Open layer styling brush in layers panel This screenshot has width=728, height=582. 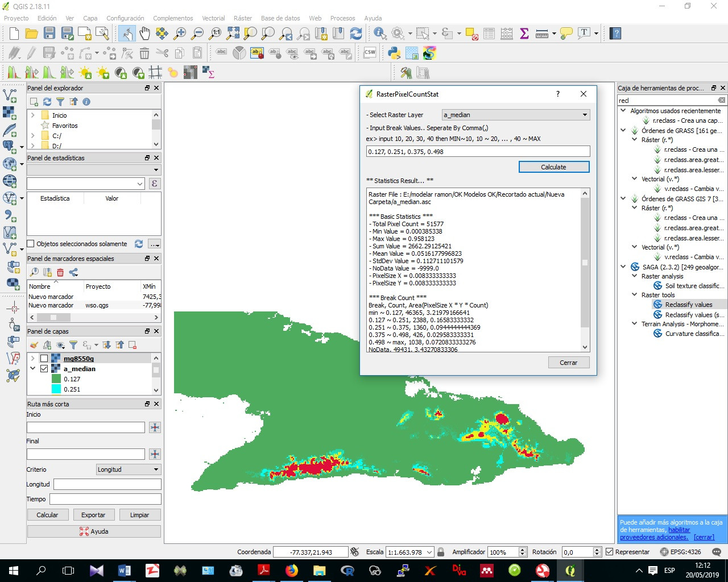tap(35, 345)
